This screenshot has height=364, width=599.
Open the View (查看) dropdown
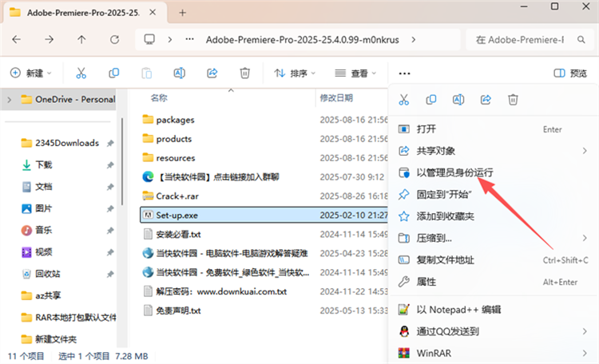[x=355, y=73]
